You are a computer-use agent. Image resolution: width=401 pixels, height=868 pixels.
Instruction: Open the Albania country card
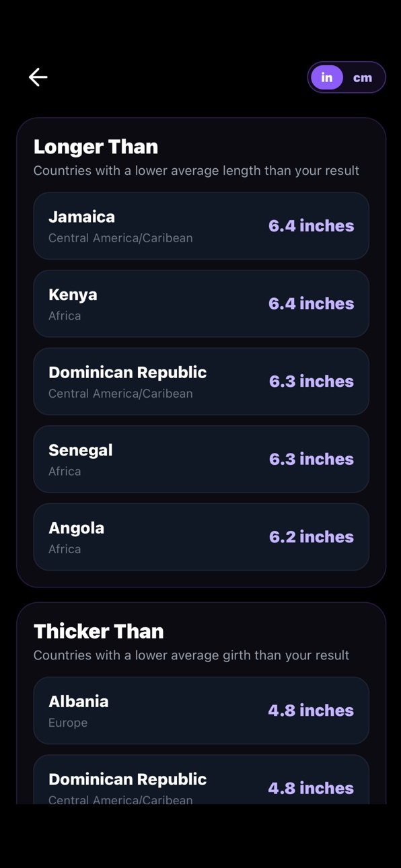pyautogui.click(x=201, y=711)
